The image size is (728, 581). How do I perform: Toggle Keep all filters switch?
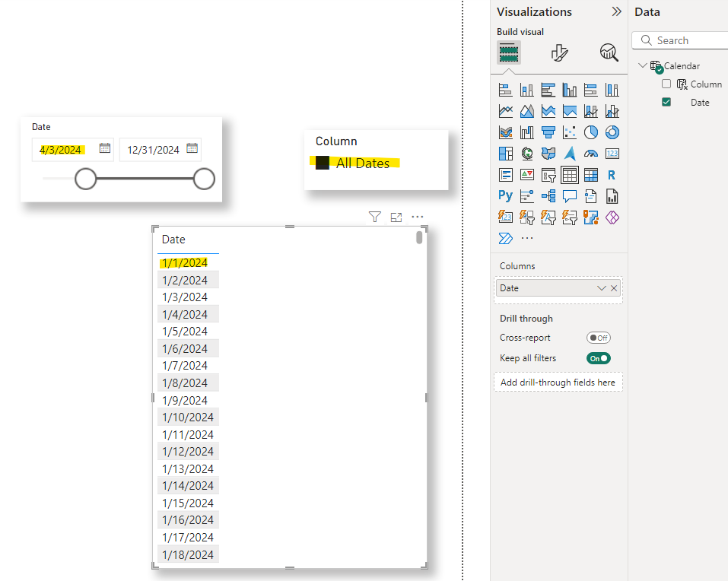pos(599,358)
